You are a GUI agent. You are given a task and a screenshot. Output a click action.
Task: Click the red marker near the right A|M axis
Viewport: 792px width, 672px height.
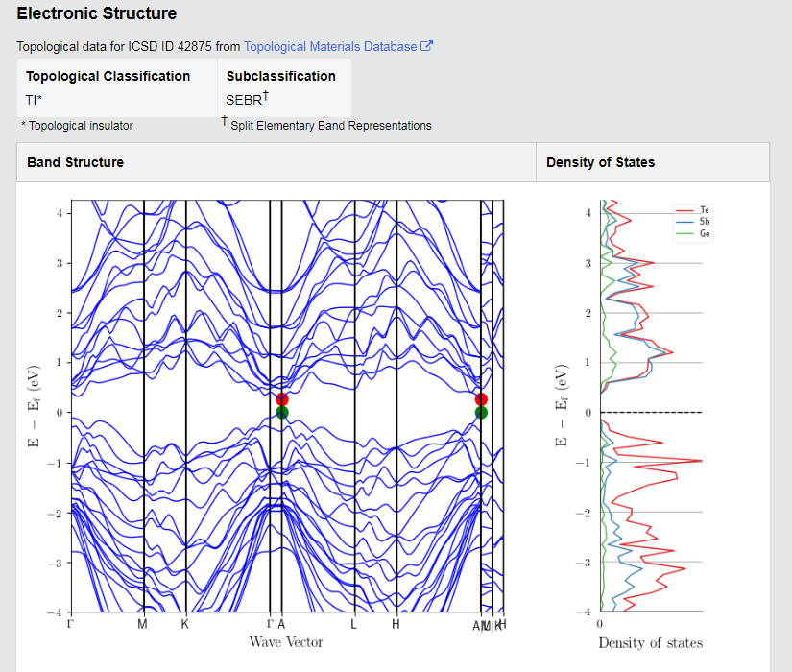coord(481,399)
